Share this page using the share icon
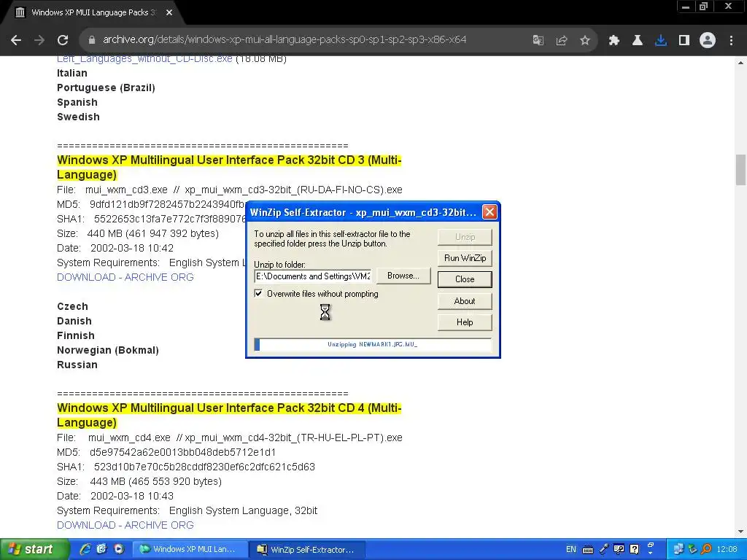This screenshot has height=560, width=747. click(562, 40)
